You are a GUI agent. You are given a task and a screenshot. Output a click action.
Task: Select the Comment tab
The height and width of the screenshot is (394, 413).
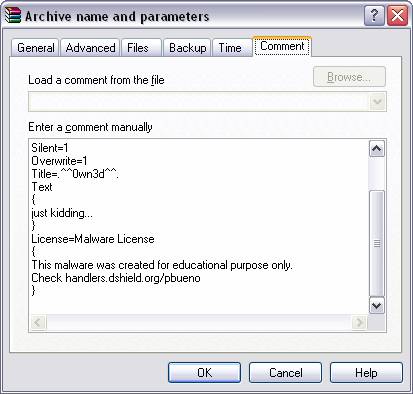282,46
